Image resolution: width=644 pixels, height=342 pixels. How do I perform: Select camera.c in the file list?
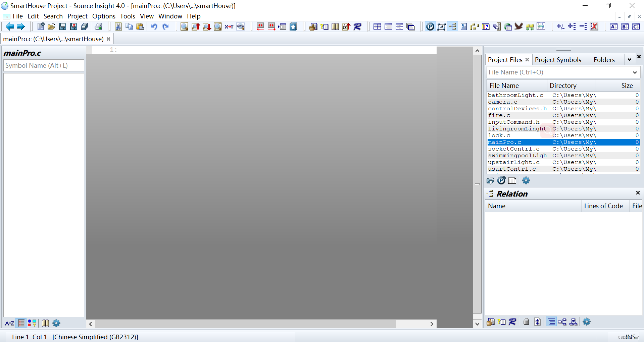(x=563, y=102)
